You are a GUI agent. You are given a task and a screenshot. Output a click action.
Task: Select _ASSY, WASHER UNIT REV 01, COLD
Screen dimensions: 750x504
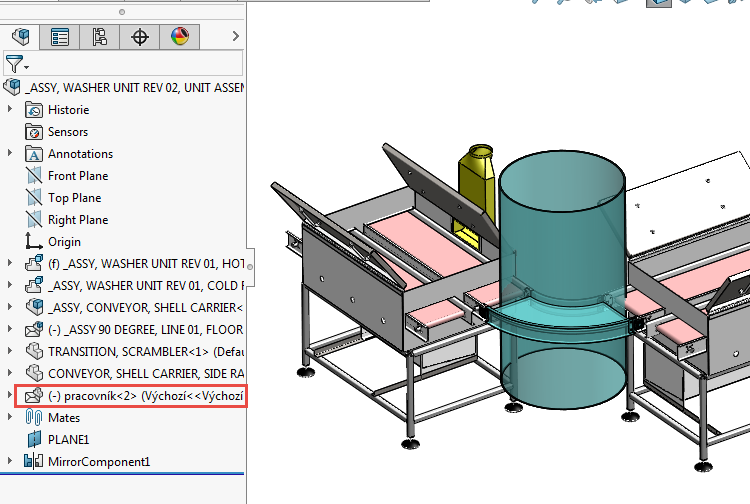click(x=146, y=286)
